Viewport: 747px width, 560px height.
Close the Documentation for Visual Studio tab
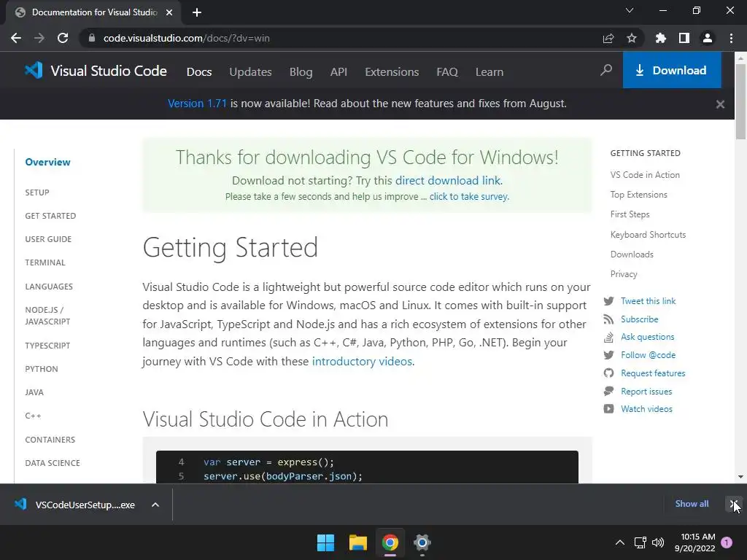pos(169,12)
